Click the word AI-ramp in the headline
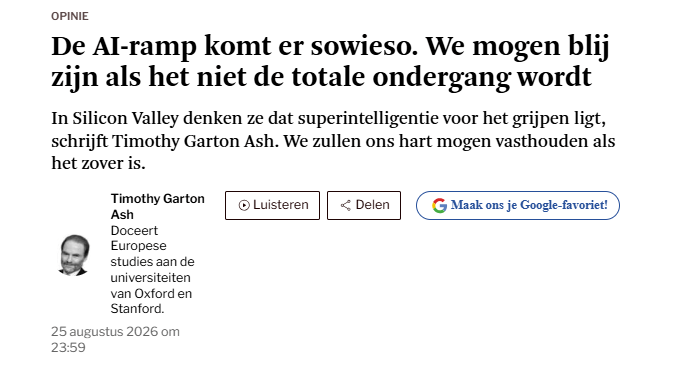Screen dimensions: 687x365 pyautogui.click(x=145, y=46)
